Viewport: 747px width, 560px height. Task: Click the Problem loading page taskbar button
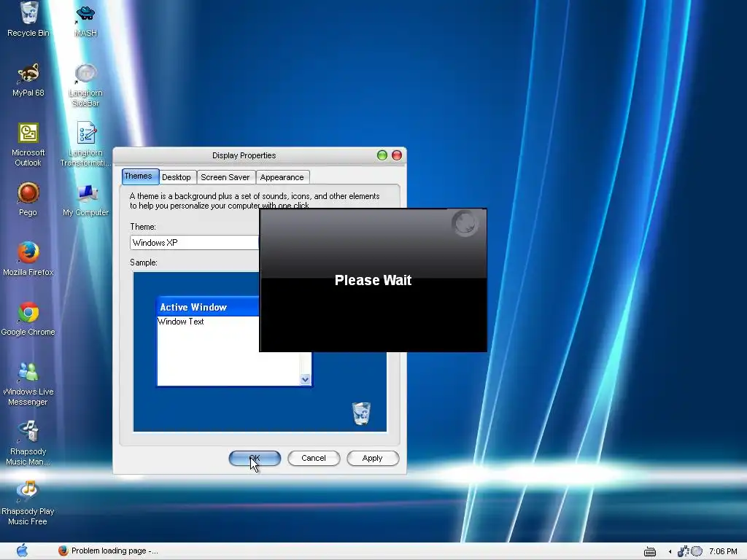[x=109, y=551]
